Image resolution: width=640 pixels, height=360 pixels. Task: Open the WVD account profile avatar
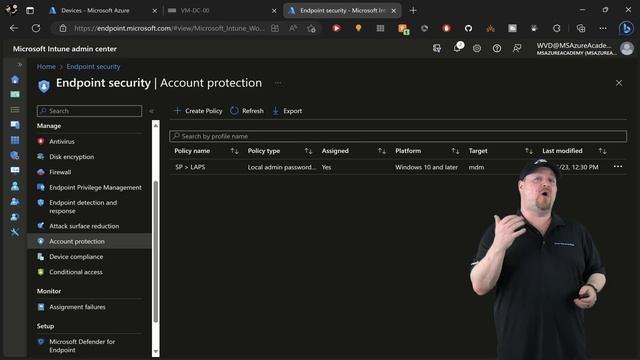click(x=627, y=49)
